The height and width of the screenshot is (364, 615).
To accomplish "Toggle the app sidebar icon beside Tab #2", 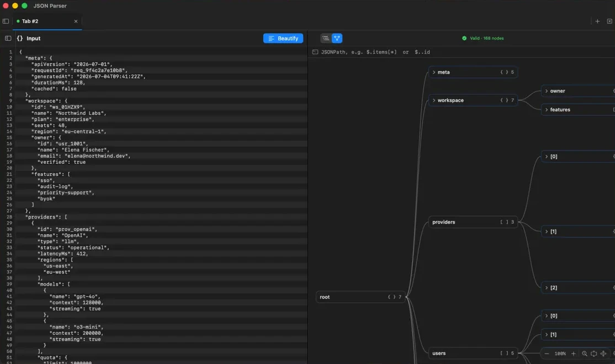I will (x=6, y=21).
